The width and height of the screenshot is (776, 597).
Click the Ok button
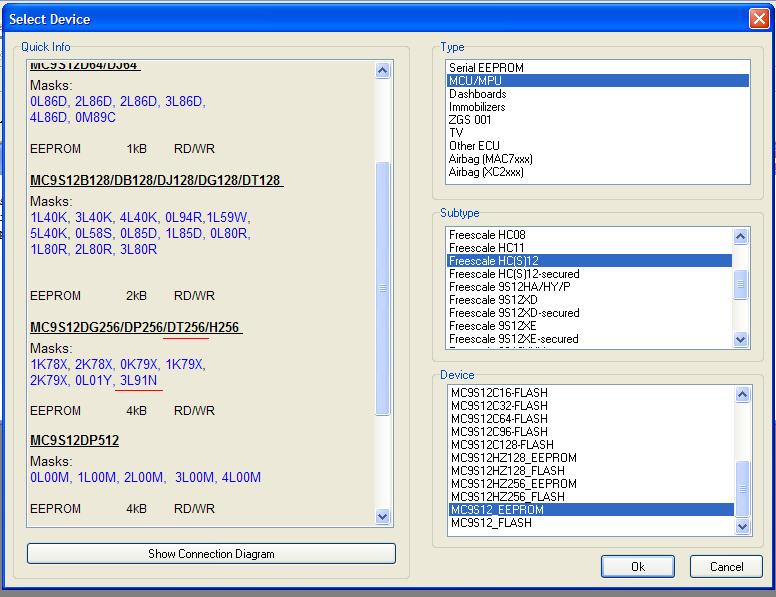tap(637, 566)
